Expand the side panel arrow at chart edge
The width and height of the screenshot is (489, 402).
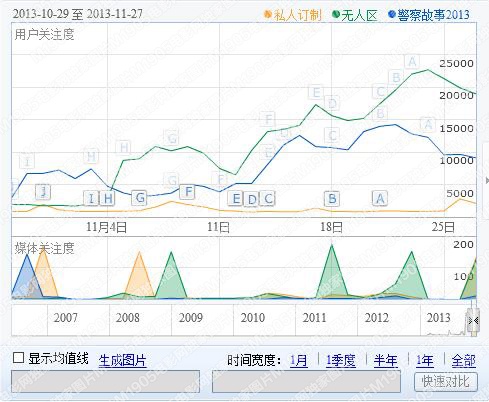pos(486,181)
